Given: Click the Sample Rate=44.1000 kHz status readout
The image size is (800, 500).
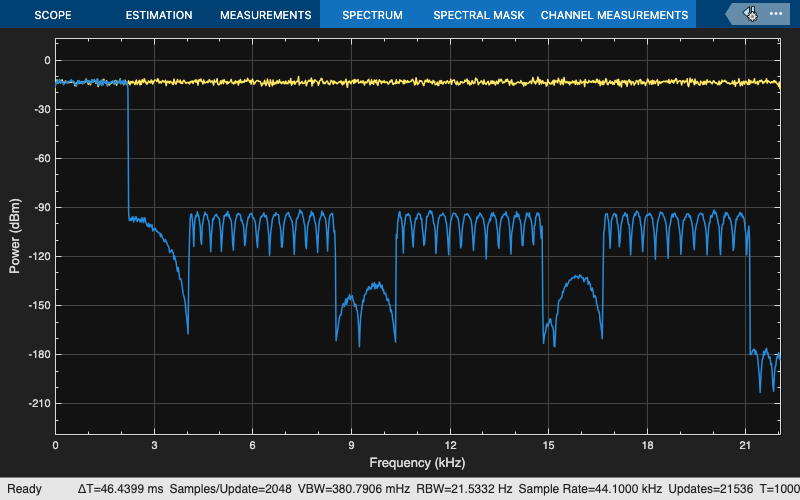Looking at the screenshot, I should [x=590, y=489].
